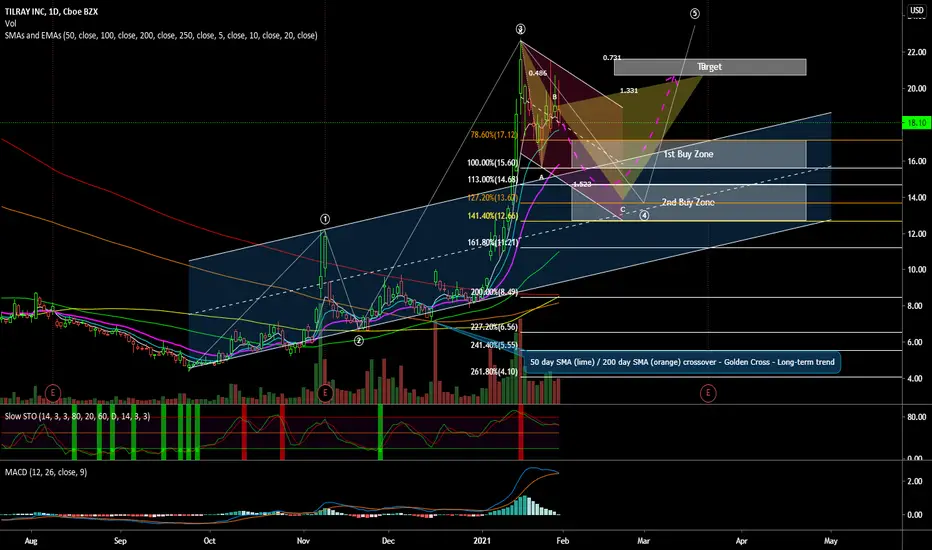Screen dimensions: 932x550
Task: Select the circled wave 1 label
Action: click(x=325, y=219)
